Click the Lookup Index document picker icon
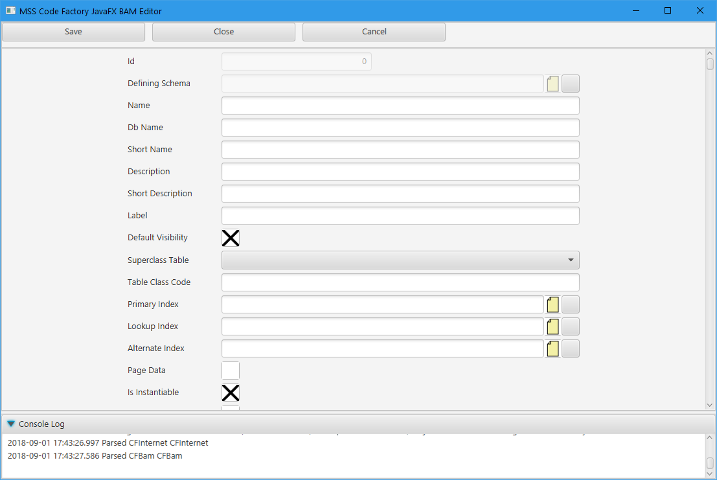Image resolution: width=717 pixels, height=480 pixels. click(552, 326)
